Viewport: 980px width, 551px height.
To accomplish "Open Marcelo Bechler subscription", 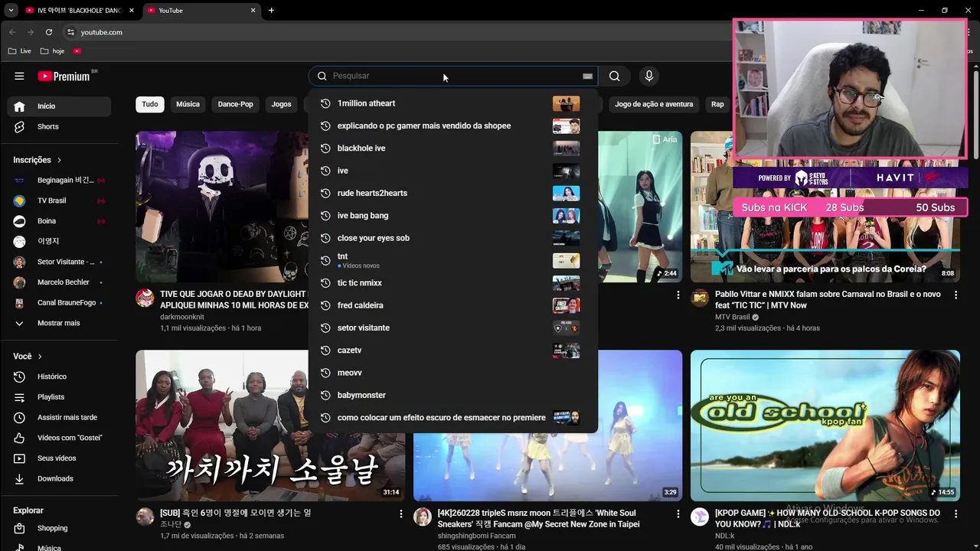I will click(59, 282).
